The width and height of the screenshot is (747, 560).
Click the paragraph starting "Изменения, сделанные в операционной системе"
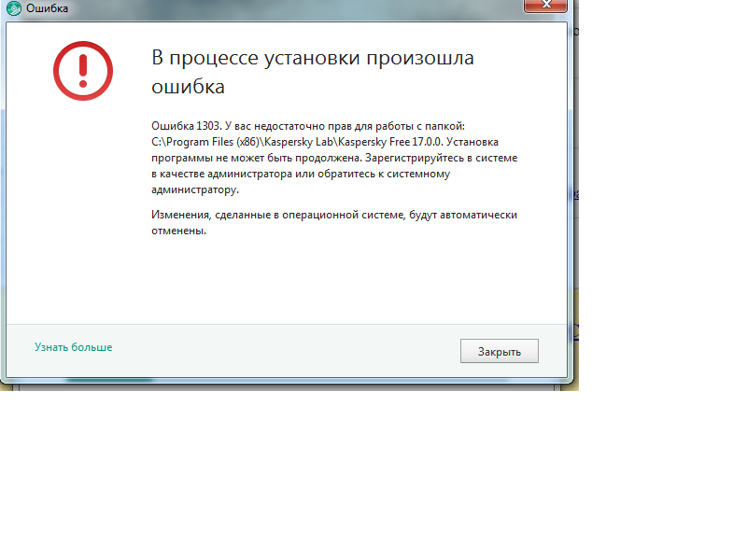point(334,222)
